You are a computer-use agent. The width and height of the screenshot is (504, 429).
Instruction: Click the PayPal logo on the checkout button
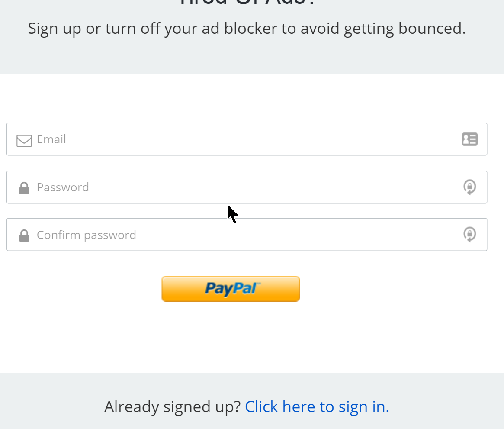coord(230,288)
